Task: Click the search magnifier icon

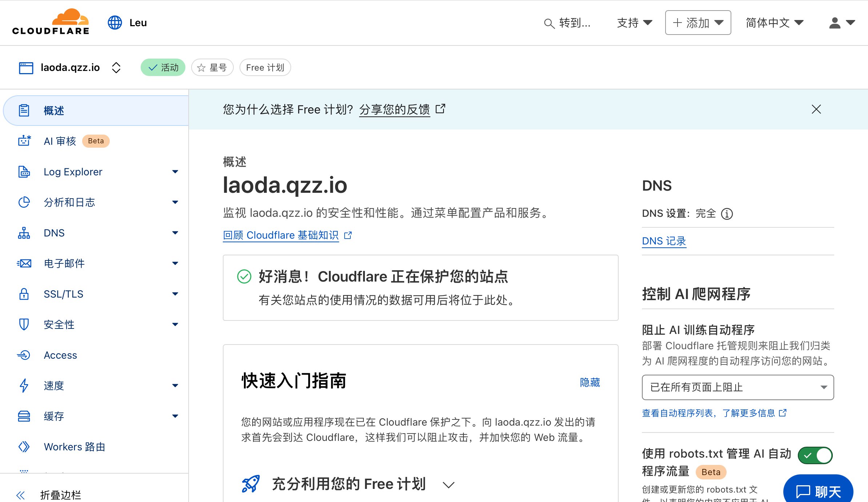Action: click(x=549, y=23)
